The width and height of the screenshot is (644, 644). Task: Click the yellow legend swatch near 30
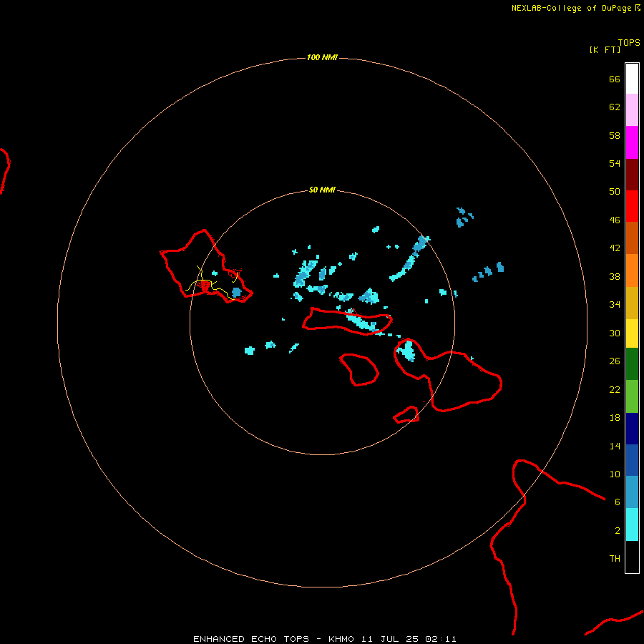click(632, 333)
